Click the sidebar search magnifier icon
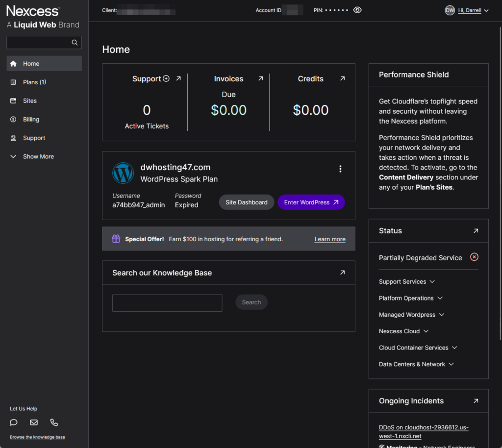 [75, 43]
